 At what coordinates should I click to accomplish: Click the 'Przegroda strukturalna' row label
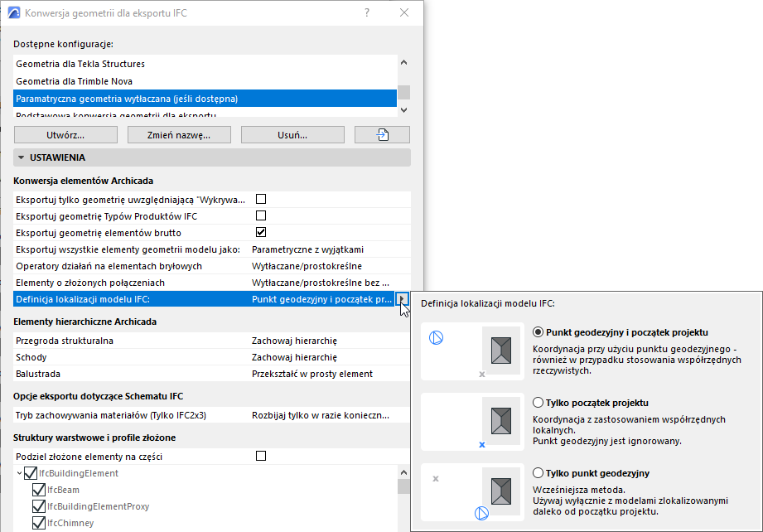[65, 341]
